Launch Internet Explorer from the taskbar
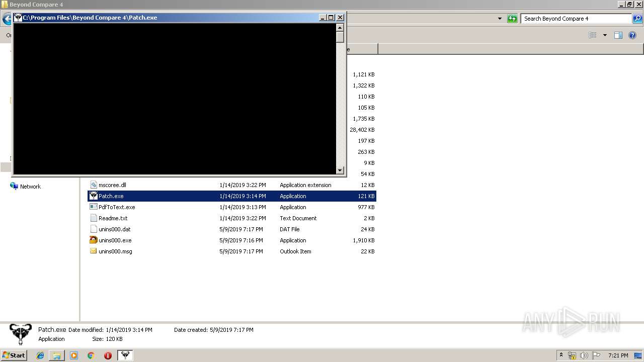 [x=40, y=355]
